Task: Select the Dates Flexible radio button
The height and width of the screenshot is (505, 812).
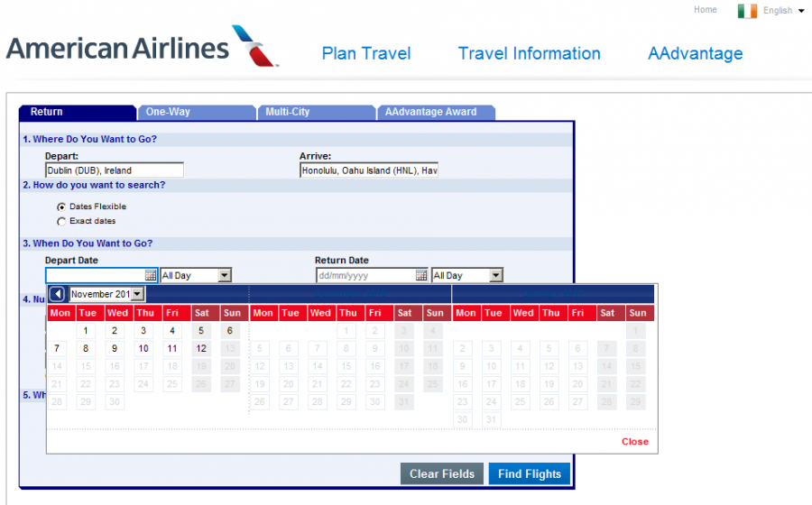Action: (x=61, y=207)
